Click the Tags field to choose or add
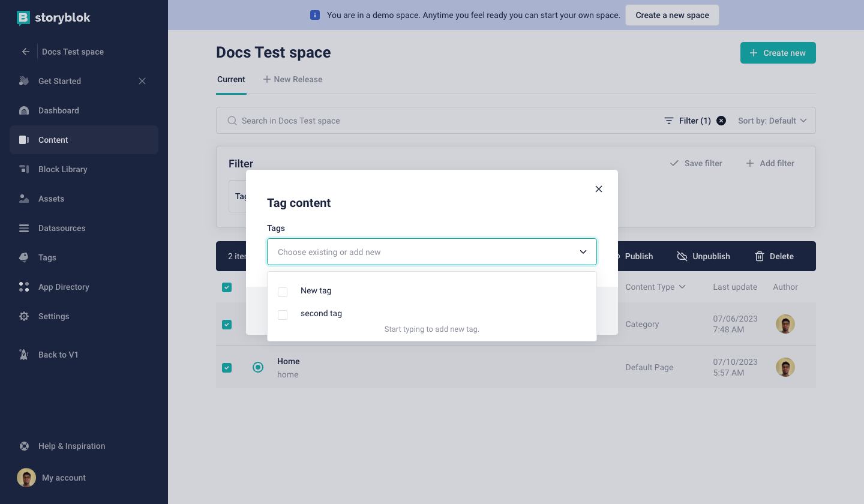Image resolution: width=864 pixels, height=504 pixels. [420, 252]
